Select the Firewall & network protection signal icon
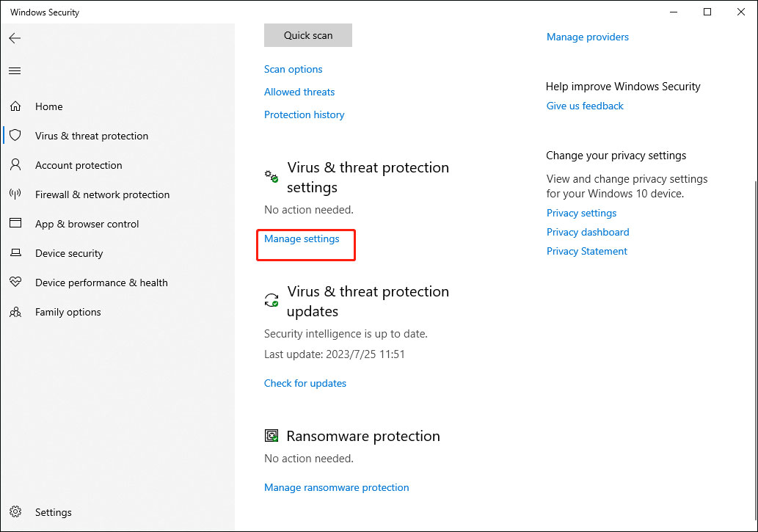This screenshot has height=532, width=758. coord(15,194)
